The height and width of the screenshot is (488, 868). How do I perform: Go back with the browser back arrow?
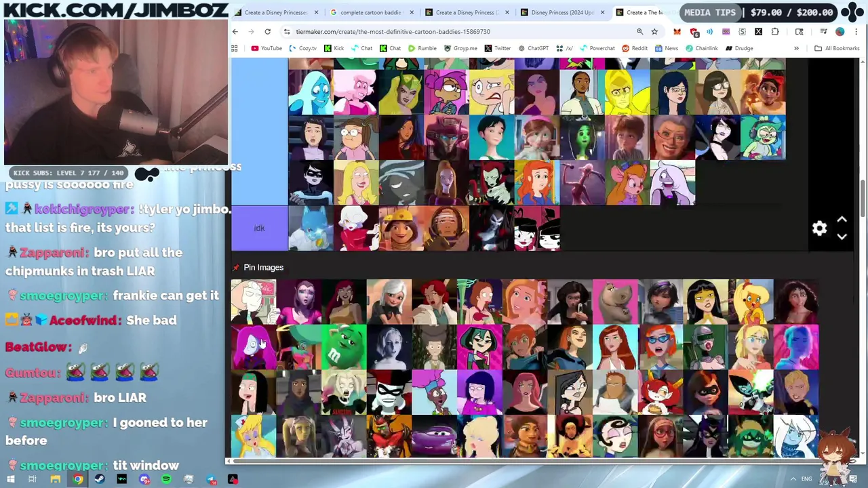coord(235,31)
